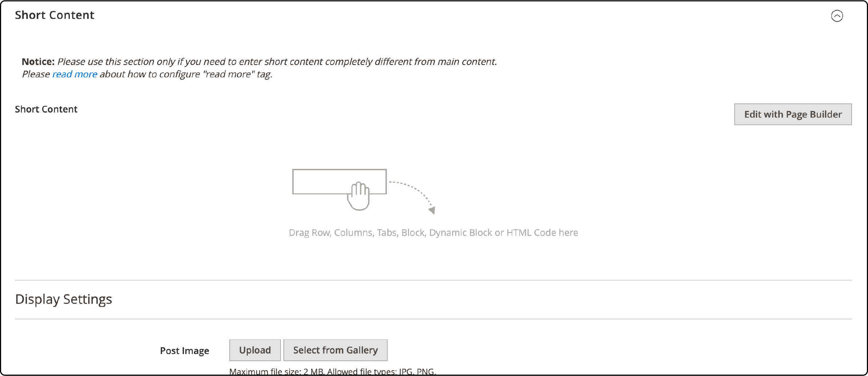Click Edit with Page Builder button
The height and width of the screenshot is (376, 868).
[x=793, y=114]
